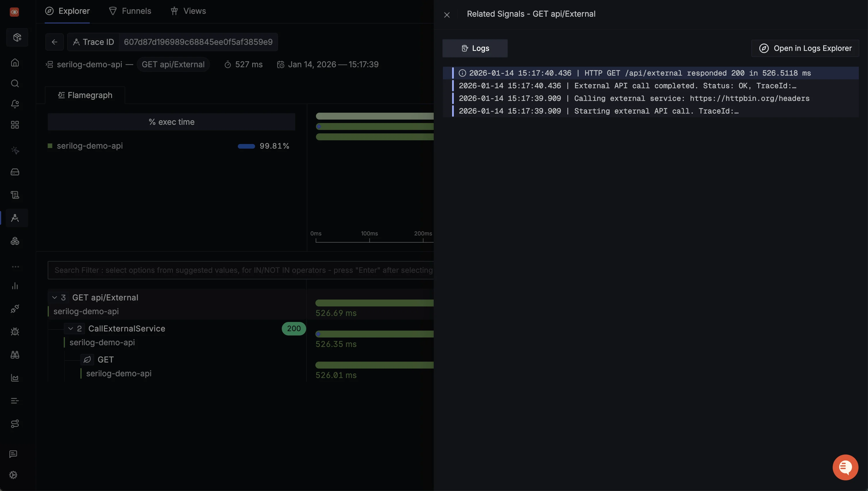Collapse the CallExternalService span row
Viewport: 868px width, 491px height.
tap(71, 329)
